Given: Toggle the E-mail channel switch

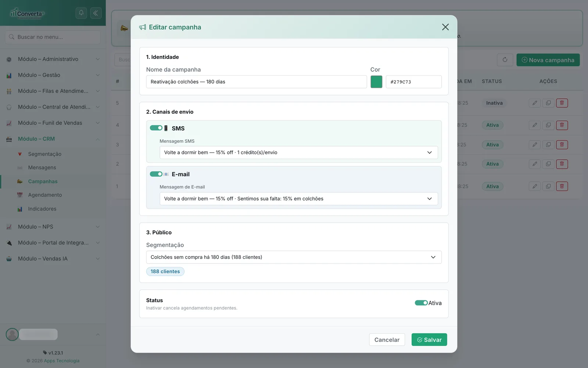Looking at the screenshot, I should [156, 174].
